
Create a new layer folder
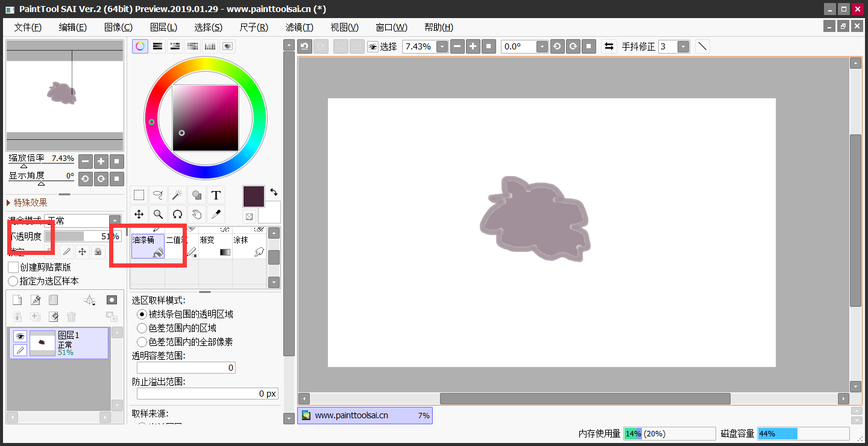pyautogui.click(x=54, y=300)
